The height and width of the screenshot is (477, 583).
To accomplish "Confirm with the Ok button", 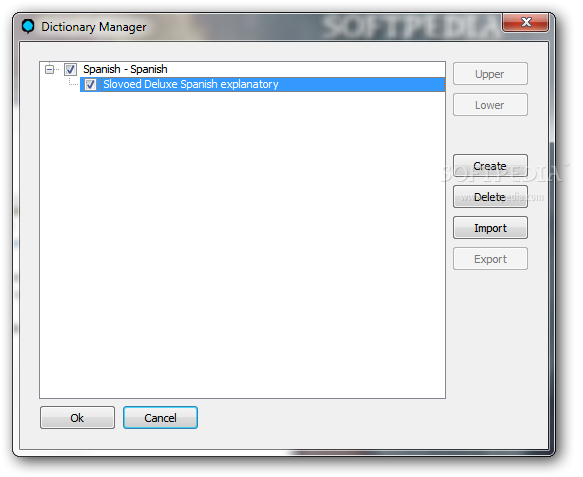I will [x=77, y=418].
